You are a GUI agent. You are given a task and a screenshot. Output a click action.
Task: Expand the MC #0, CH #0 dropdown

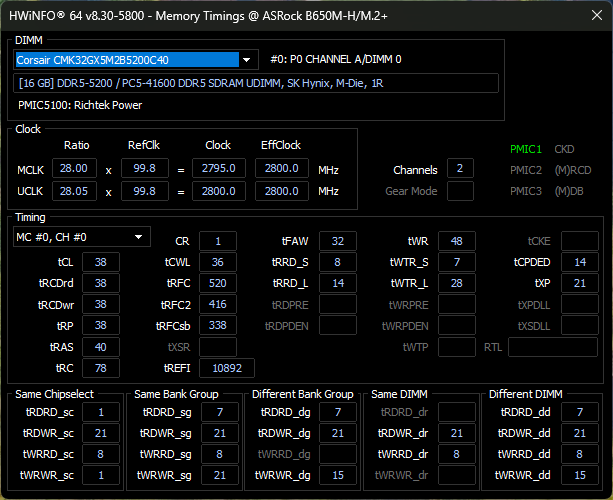[x=82, y=237]
